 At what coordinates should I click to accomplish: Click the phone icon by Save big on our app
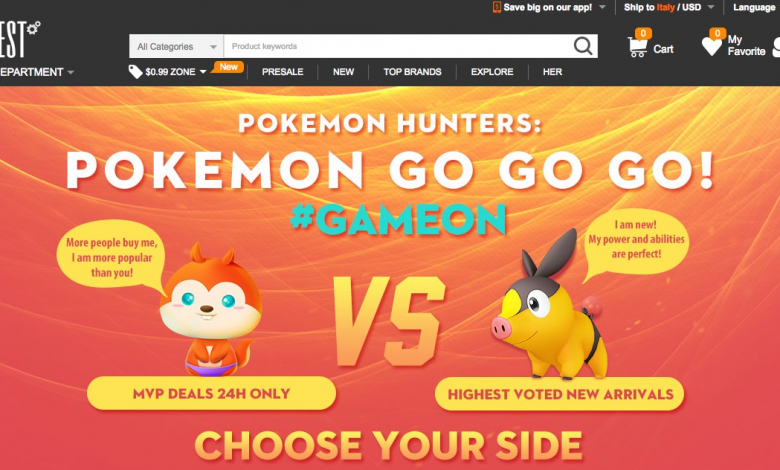(496, 7)
